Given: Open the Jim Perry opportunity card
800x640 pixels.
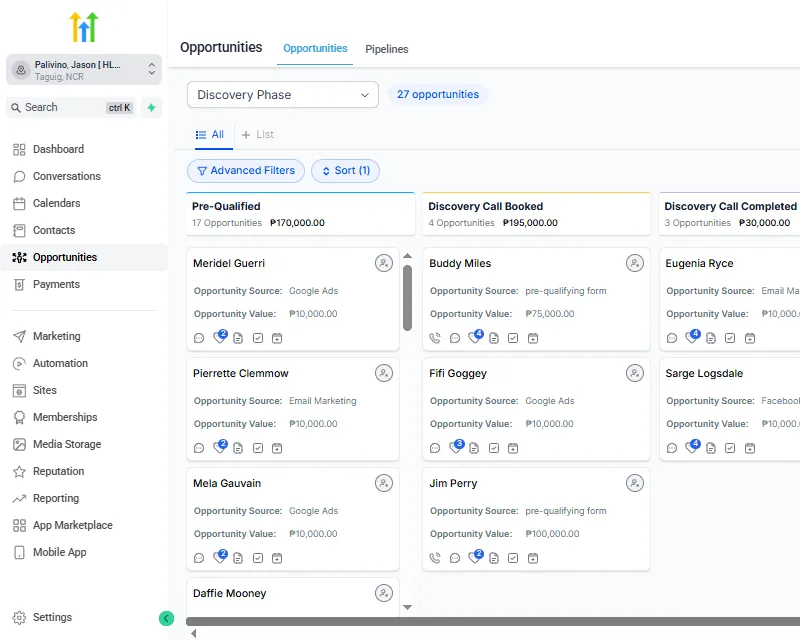Looking at the screenshot, I should pos(536,519).
